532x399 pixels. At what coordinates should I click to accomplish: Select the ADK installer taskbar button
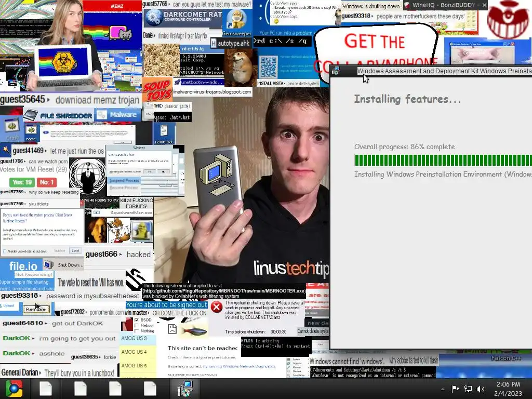[x=185, y=389]
